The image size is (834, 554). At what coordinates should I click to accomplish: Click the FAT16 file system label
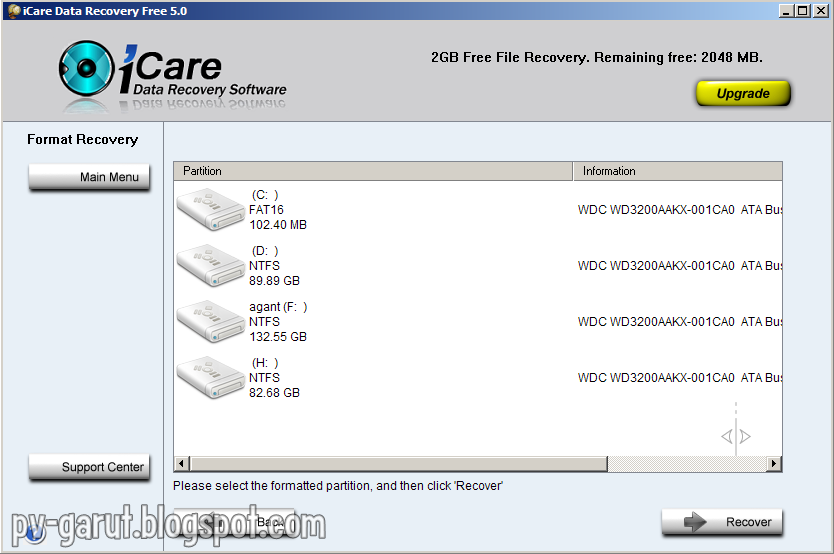pyautogui.click(x=266, y=209)
